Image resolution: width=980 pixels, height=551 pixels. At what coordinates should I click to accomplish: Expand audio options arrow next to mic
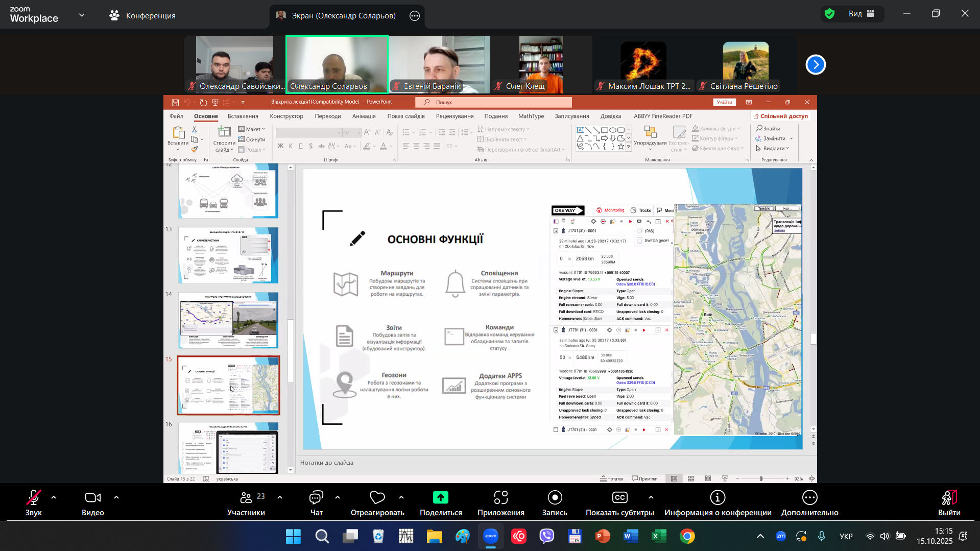[54, 497]
